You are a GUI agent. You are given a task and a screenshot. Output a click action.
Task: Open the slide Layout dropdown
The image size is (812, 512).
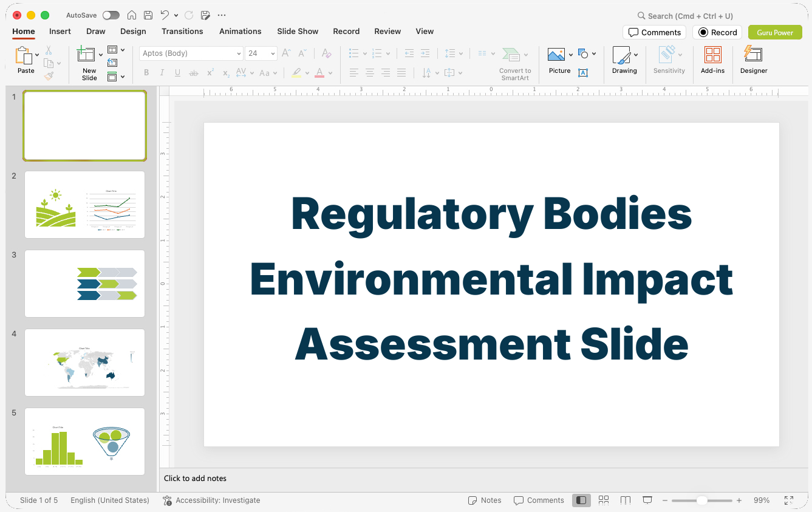coord(116,50)
